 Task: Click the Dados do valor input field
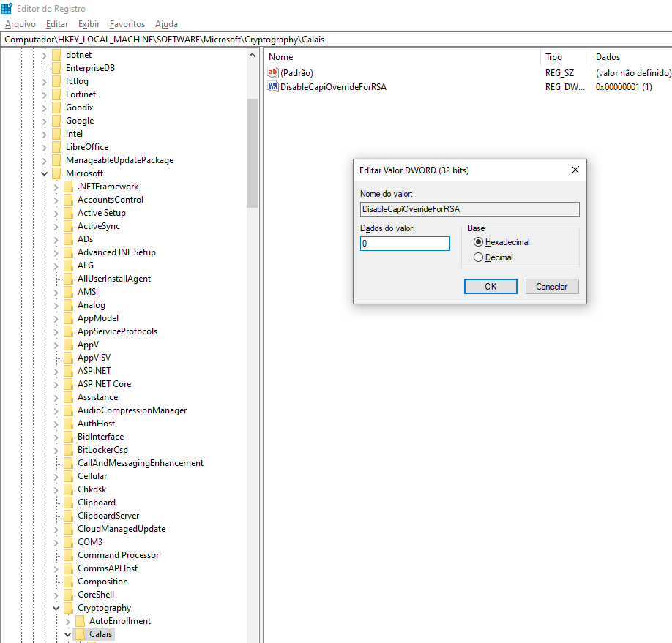click(x=405, y=244)
